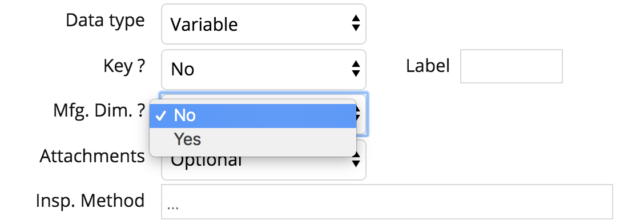Click the Mfg. Dim. ? field label

click(99, 110)
